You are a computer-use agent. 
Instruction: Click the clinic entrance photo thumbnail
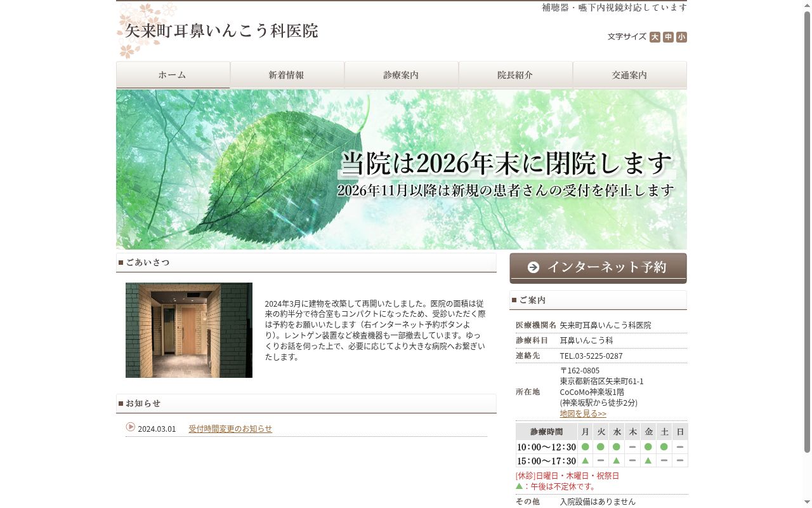[189, 330]
